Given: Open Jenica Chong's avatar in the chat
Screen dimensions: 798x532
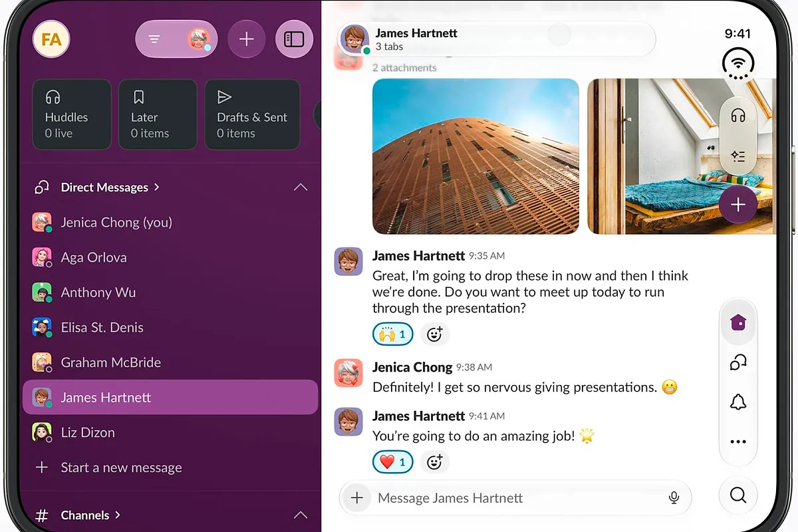Looking at the screenshot, I should (x=348, y=373).
